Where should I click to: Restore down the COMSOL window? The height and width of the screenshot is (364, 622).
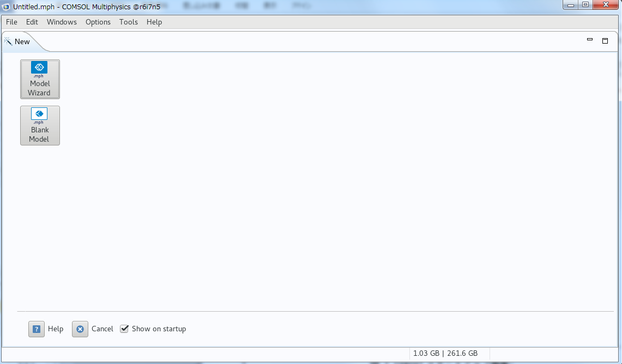tap(585, 5)
